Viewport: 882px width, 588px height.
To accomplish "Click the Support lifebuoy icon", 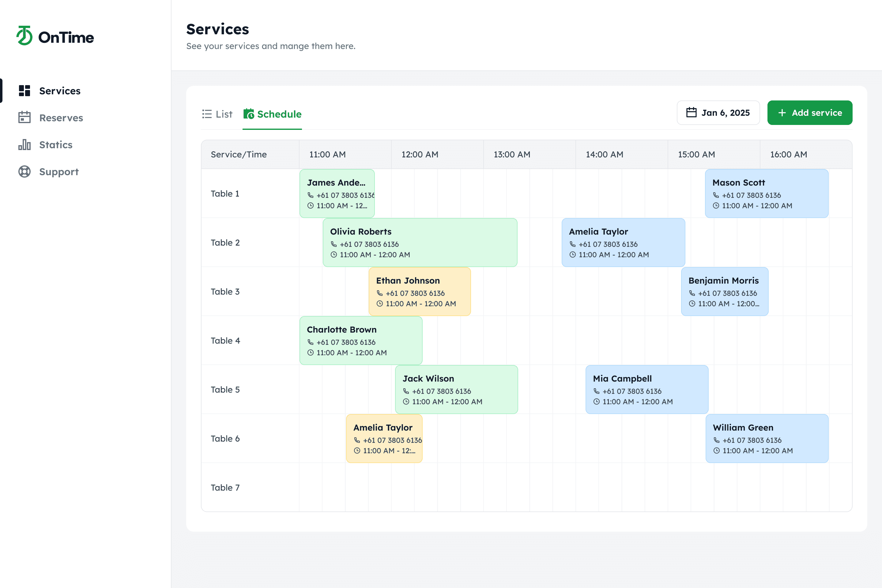I will (x=24, y=172).
